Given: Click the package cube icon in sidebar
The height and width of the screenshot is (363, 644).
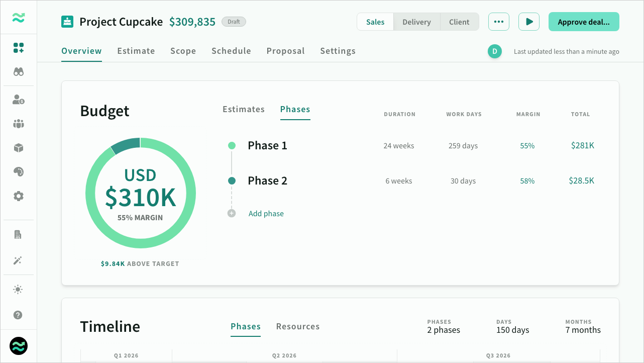Looking at the screenshot, I should [x=18, y=148].
